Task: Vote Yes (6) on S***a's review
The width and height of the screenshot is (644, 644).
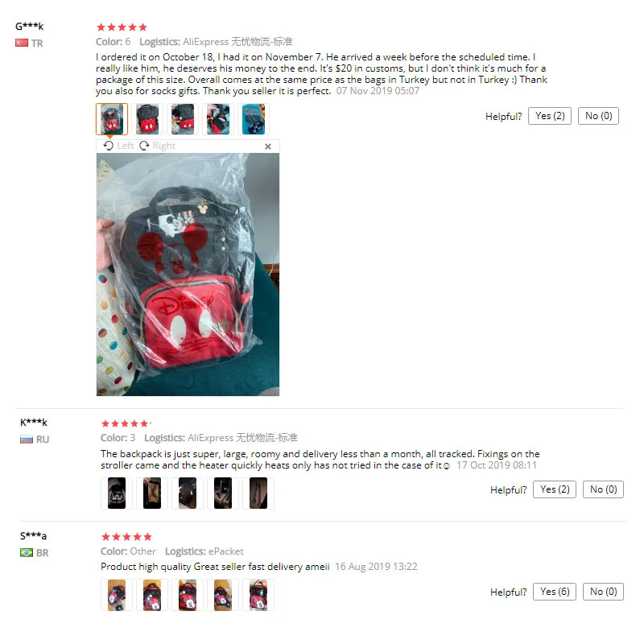Action: pos(555,592)
